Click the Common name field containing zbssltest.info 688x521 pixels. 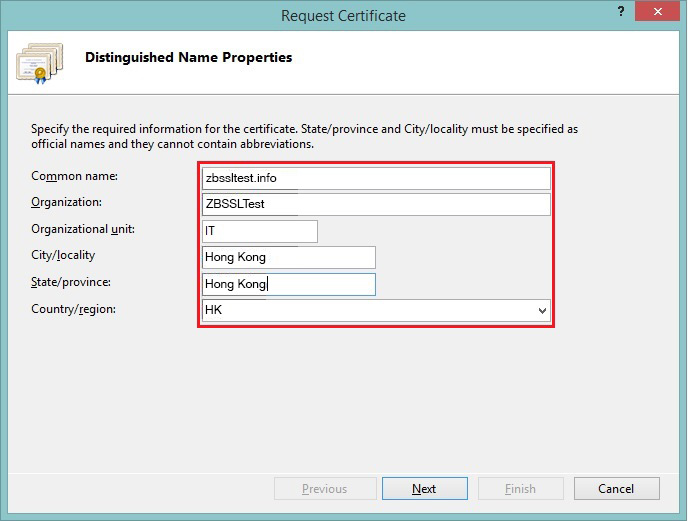tap(375, 178)
